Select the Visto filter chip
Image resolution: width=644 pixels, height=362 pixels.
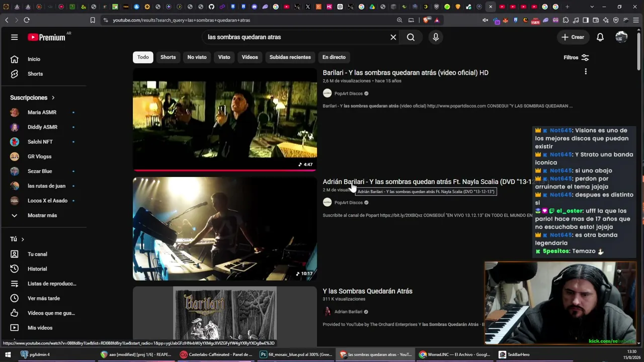click(x=224, y=57)
